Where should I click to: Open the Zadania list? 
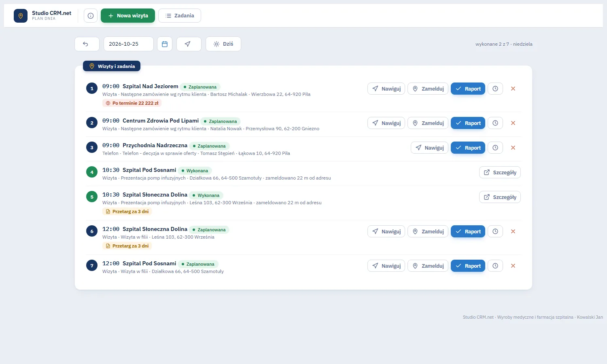coord(180,16)
